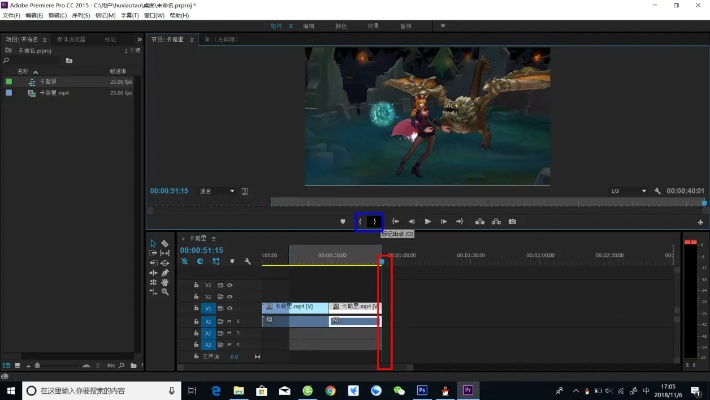This screenshot has height=400, width=710.
Task: Click the video clip on V1 track
Action: tap(295, 308)
